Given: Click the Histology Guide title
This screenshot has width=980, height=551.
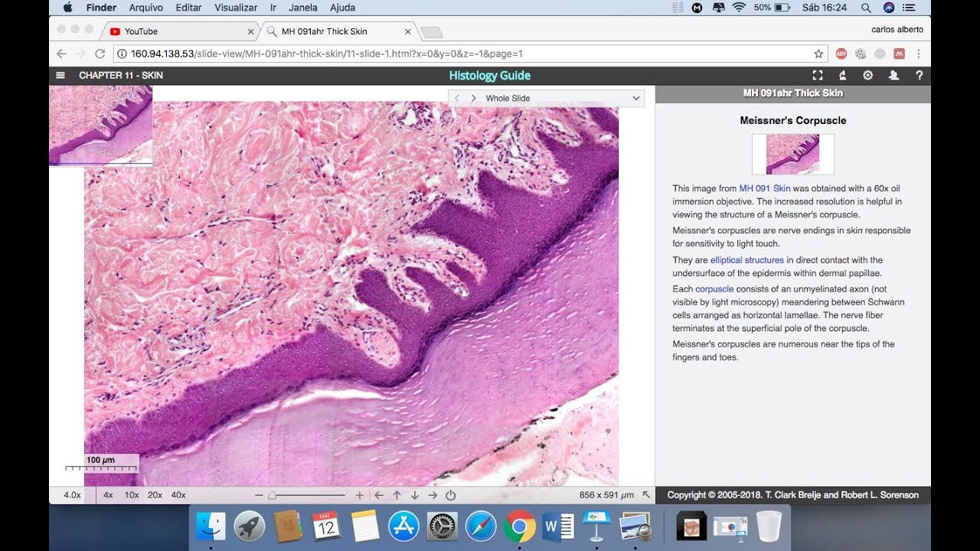Looking at the screenshot, I should coord(490,75).
